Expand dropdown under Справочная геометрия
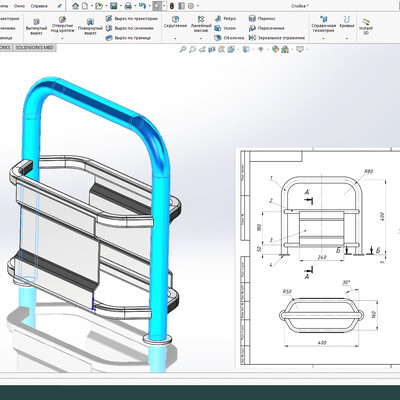Screen dimensions: 400x400 pos(323,38)
